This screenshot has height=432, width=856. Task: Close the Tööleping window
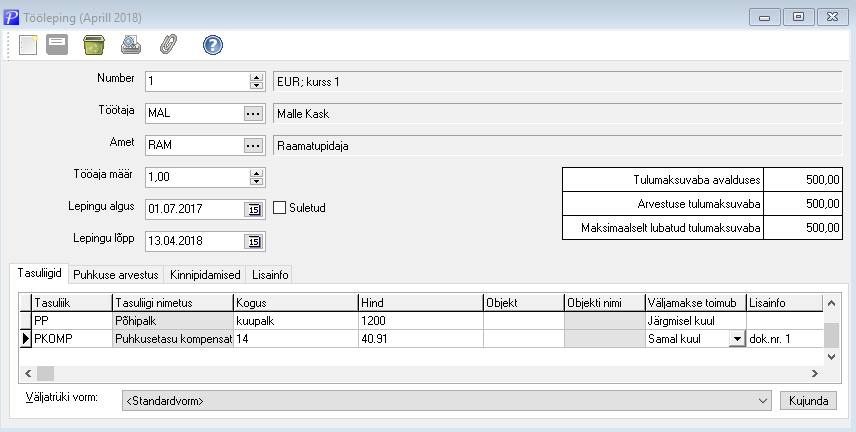(x=832, y=17)
